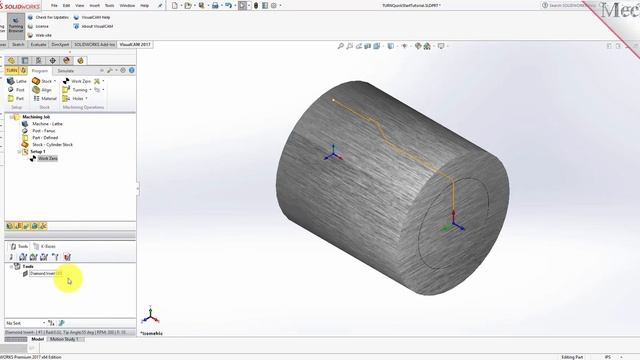This screenshot has height=360, width=640.
Task: Select the VisualCAM 2017 tab
Action: click(135, 44)
